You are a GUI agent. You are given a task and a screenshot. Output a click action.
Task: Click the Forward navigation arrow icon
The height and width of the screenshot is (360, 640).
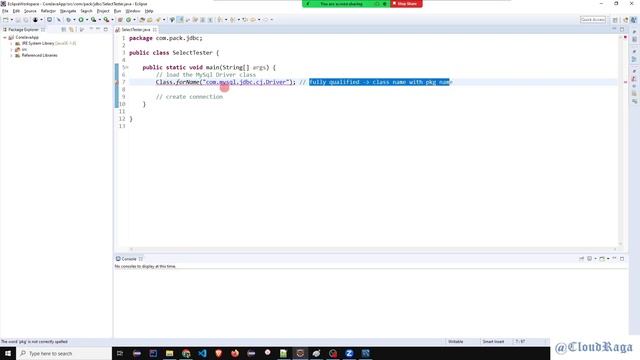[265, 20]
